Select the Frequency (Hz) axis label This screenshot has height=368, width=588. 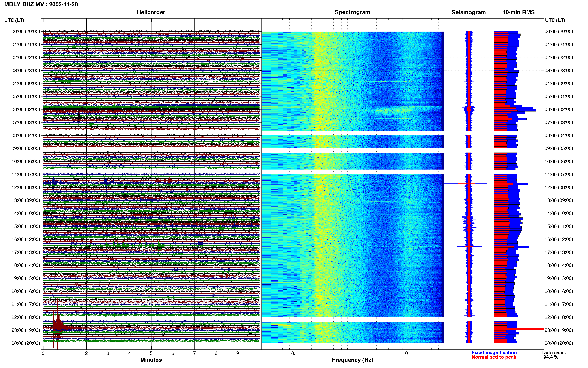[352, 360]
